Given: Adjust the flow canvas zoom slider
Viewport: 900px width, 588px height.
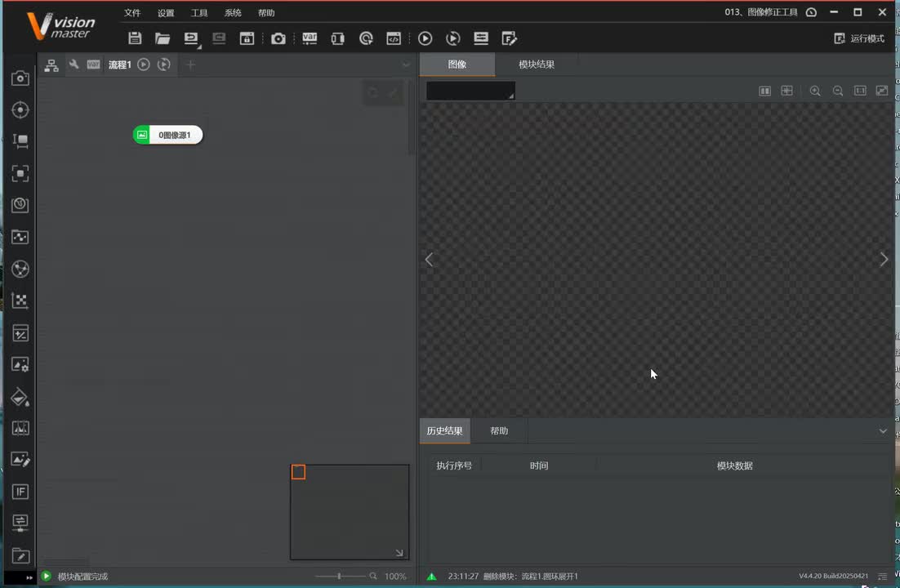Looking at the screenshot, I should [x=340, y=576].
